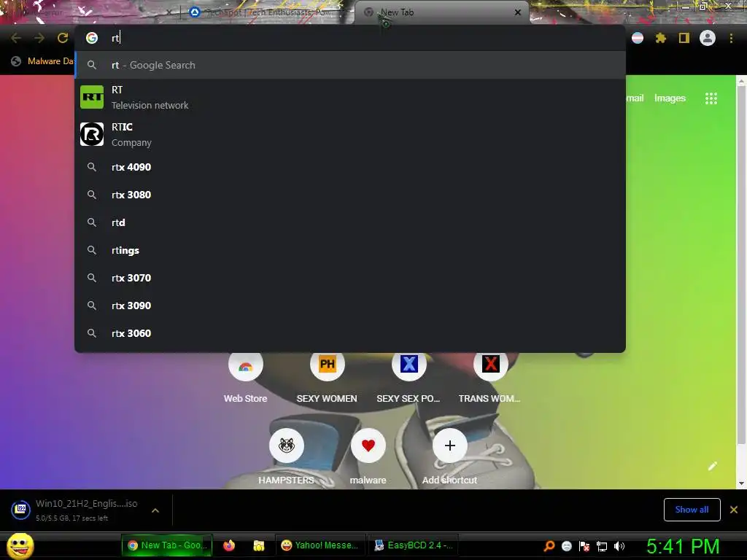
Task: Click the smiley face start button
Action: click(x=20, y=545)
